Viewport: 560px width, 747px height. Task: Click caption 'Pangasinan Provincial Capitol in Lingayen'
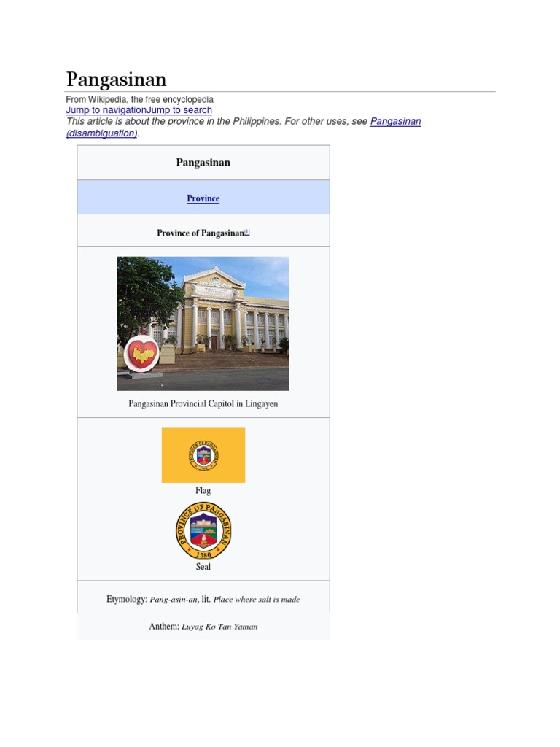pos(203,403)
